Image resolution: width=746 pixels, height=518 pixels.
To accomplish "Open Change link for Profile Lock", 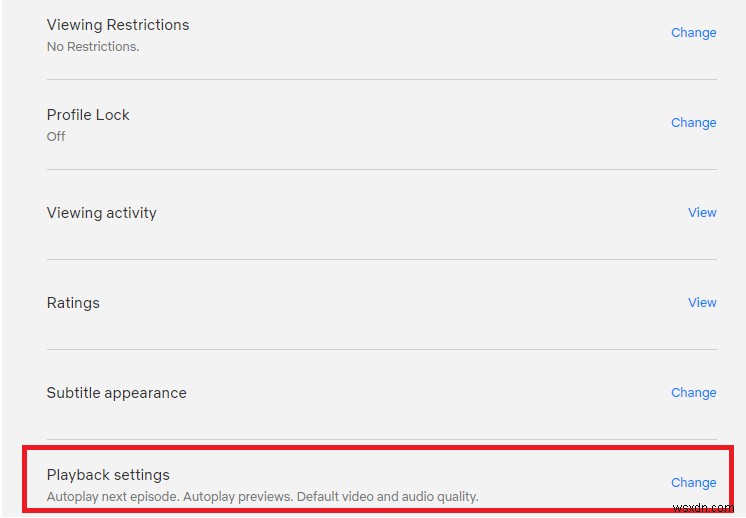I will pos(693,122).
